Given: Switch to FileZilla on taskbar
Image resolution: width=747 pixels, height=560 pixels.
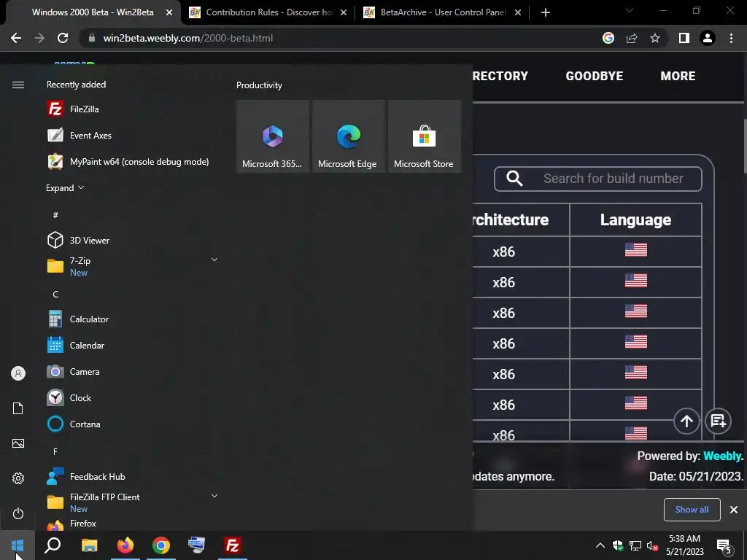Looking at the screenshot, I should point(233,545).
